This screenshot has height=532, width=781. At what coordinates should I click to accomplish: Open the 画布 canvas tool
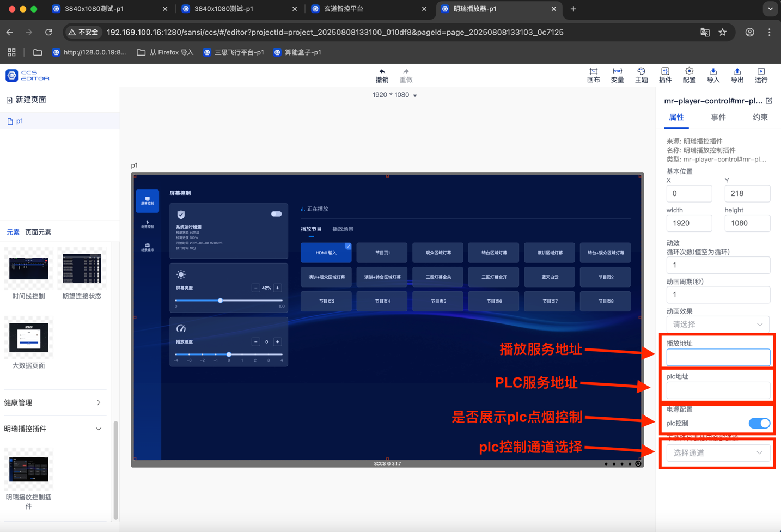click(x=593, y=75)
